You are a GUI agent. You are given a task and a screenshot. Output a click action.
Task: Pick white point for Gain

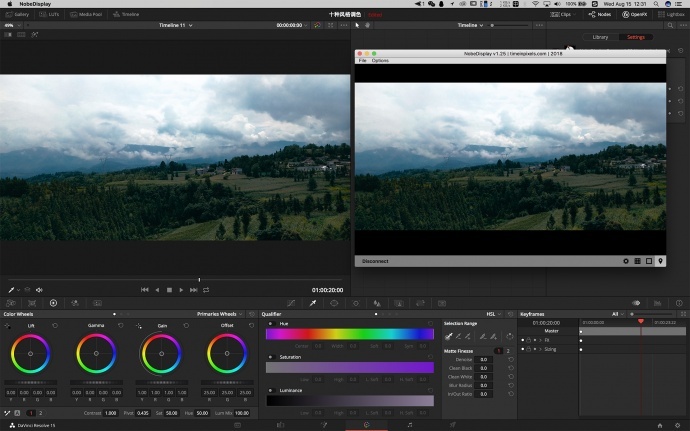(x=139, y=326)
